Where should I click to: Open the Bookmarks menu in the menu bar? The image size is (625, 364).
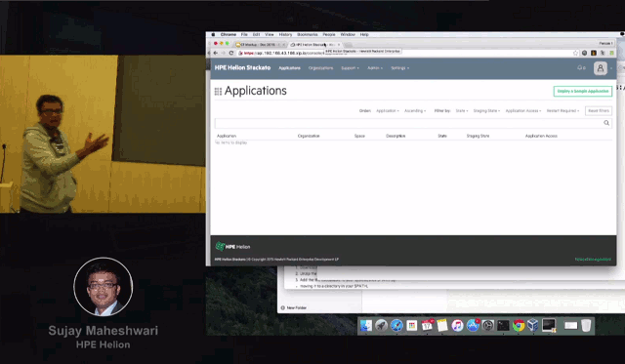pos(308,35)
